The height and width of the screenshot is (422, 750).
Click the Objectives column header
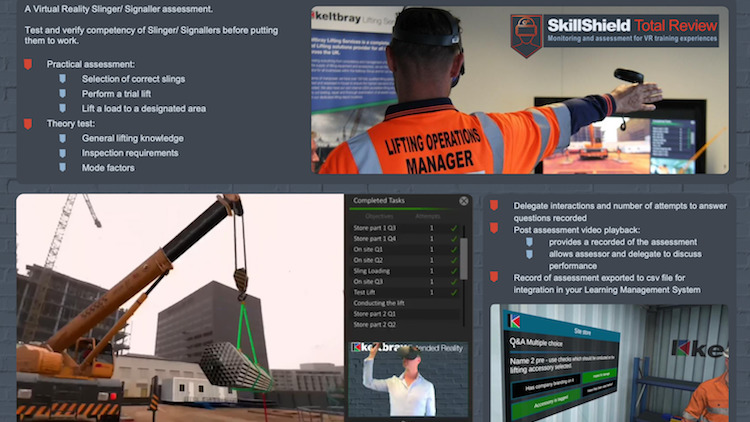[381, 215]
